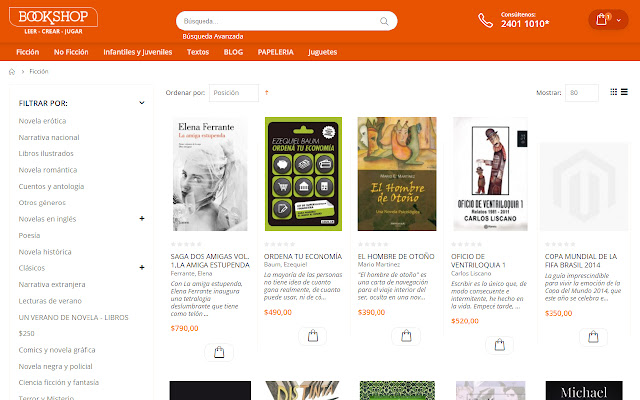Open EL HOMBRE DE OTOÑO title link
Image resolution: width=640 pixels, height=400 pixels.
396,256
